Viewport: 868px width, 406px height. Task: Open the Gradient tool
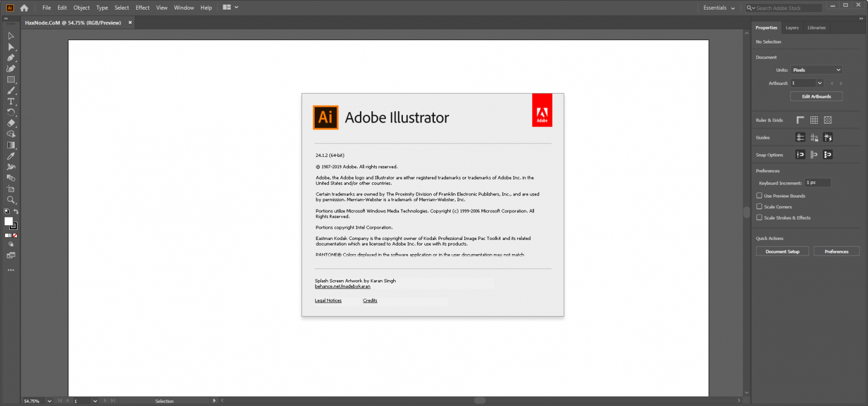pyautogui.click(x=11, y=145)
